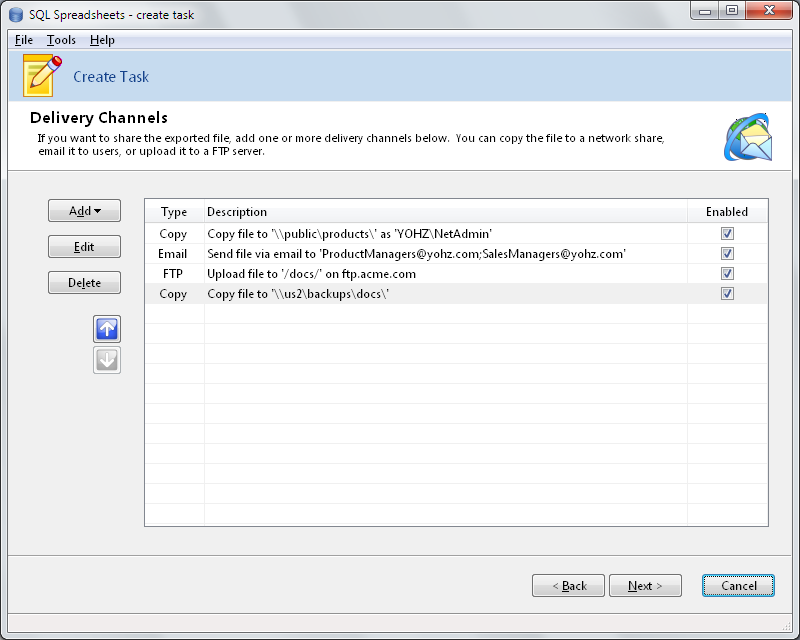
Task: Click the Back button
Action: click(568, 586)
